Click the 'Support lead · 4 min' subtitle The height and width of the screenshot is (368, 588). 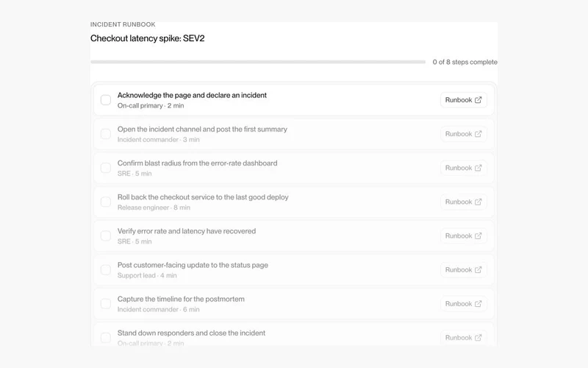click(x=147, y=275)
